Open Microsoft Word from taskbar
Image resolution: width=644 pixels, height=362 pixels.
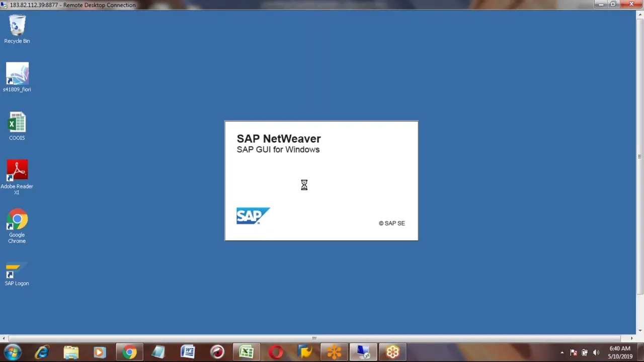point(188,352)
